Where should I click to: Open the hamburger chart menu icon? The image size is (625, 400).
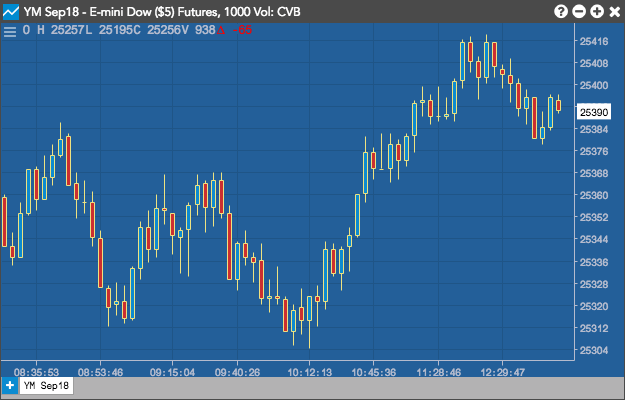pos(10,31)
